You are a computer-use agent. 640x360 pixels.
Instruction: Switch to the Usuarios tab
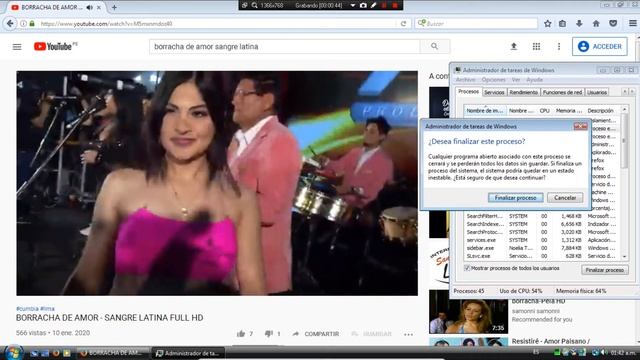[x=597, y=93]
